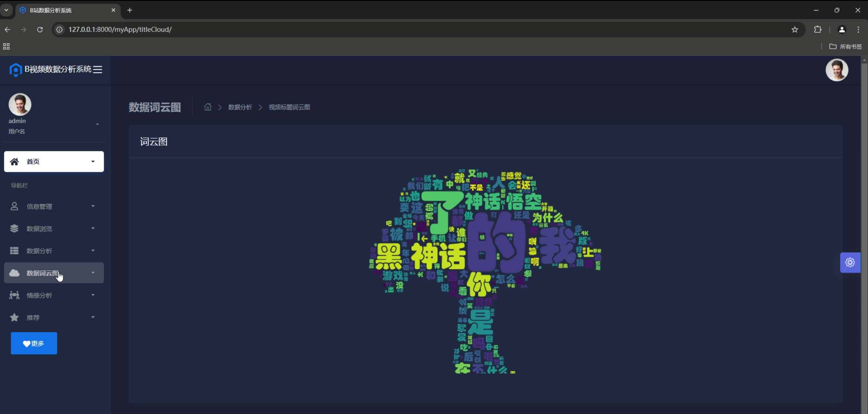Image resolution: width=868 pixels, height=414 pixels.
Task: Click the grid icon for 数据分析
Action: (x=14, y=251)
